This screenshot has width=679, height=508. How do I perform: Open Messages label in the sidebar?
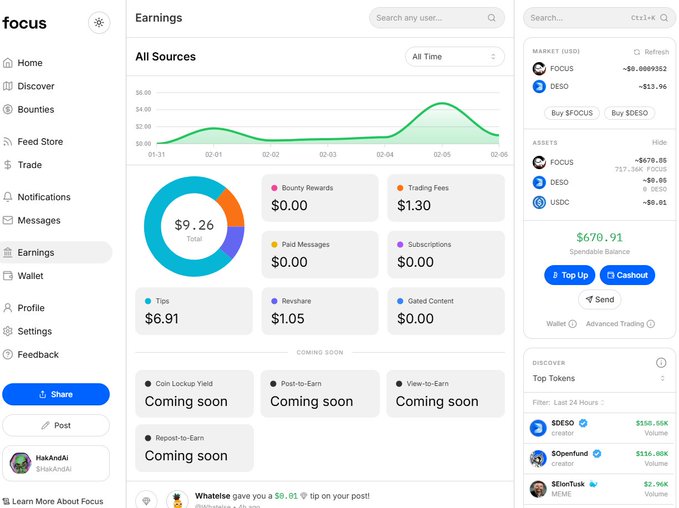39,220
